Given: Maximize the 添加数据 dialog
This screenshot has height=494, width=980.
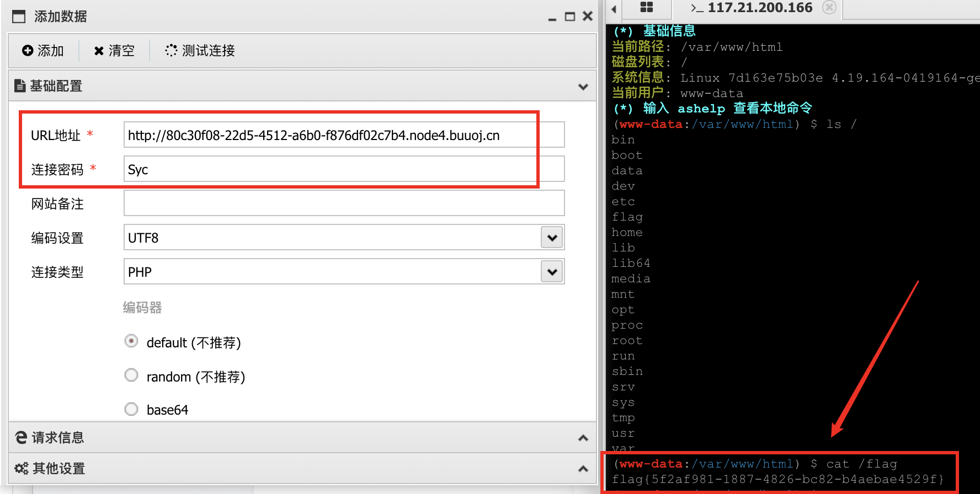Looking at the screenshot, I should tap(570, 17).
